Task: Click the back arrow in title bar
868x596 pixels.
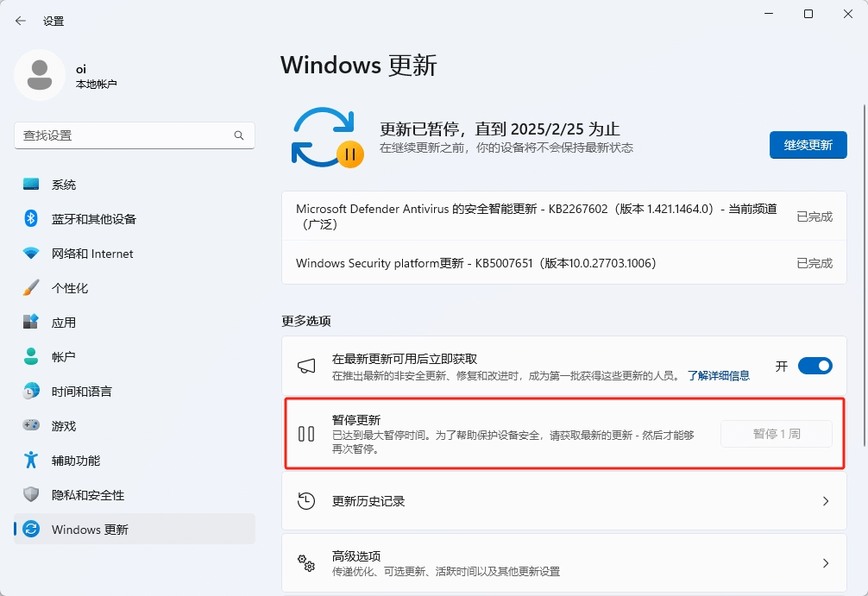Action: [19, 20]
